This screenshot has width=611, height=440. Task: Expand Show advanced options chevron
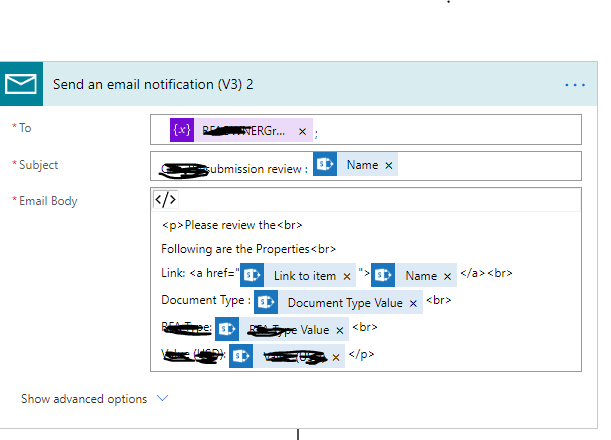tap(163, 398)
